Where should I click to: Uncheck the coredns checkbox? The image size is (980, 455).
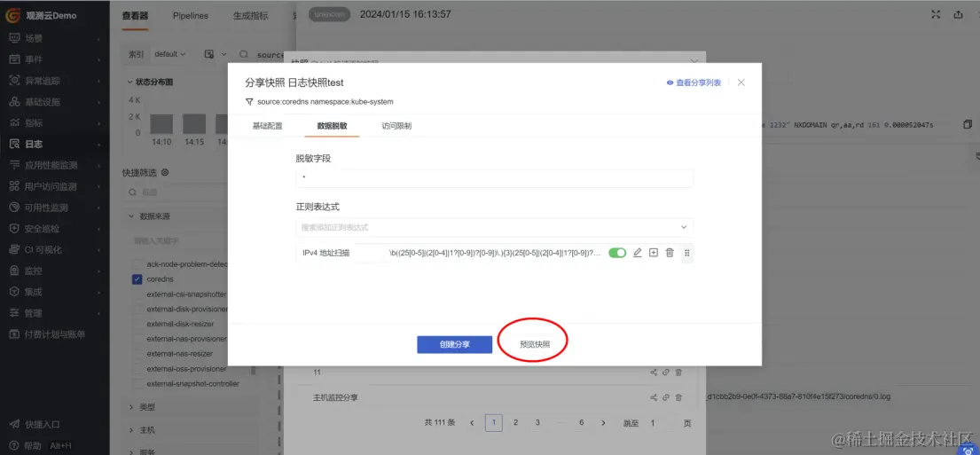(137, 278)
